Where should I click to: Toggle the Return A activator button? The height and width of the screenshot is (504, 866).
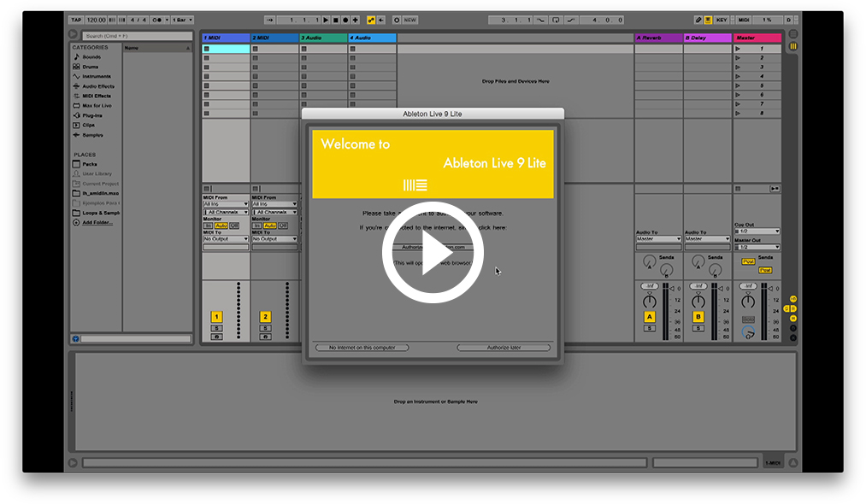click(650, 317)
